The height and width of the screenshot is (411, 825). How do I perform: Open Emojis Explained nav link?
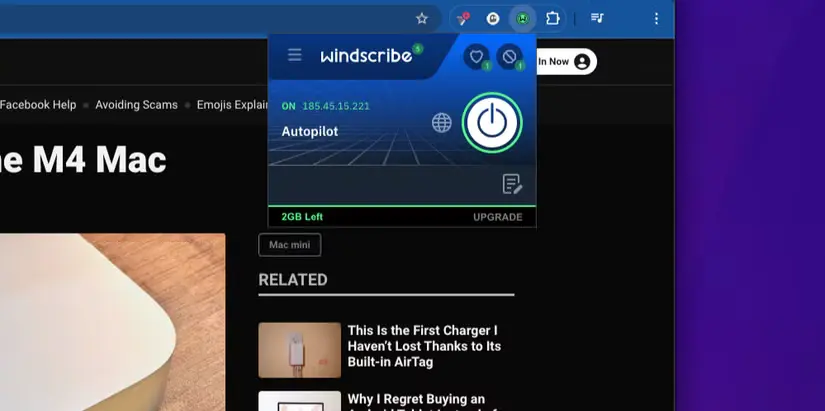[233, 105]
